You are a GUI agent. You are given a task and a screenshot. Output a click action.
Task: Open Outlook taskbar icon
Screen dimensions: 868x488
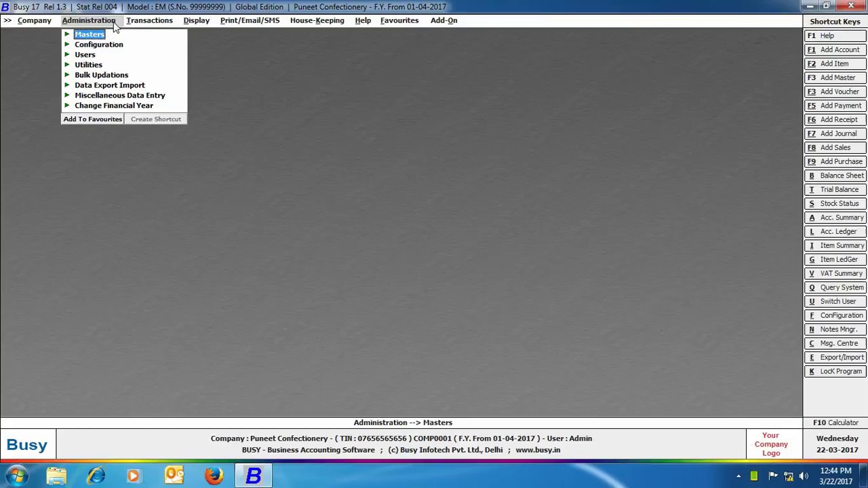click(x=174, y=476)
